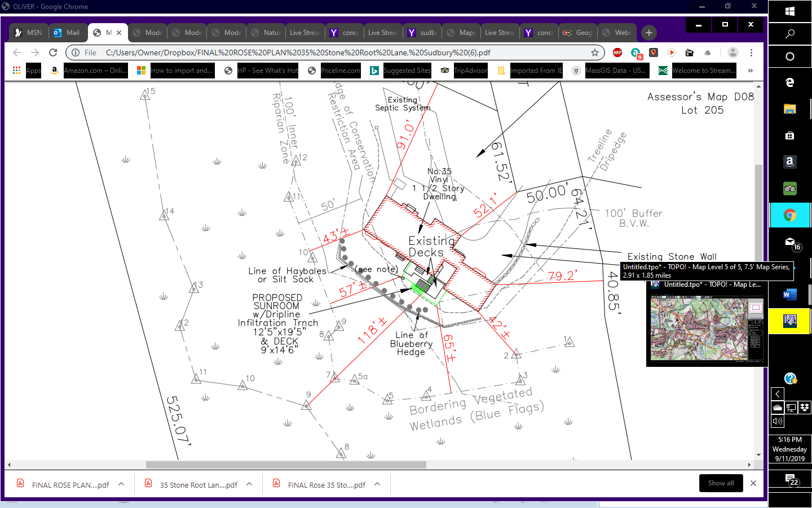Open FINAL ROSE PLAN pdf download
This screenshot has height=508, width=812.
(63, 484)
